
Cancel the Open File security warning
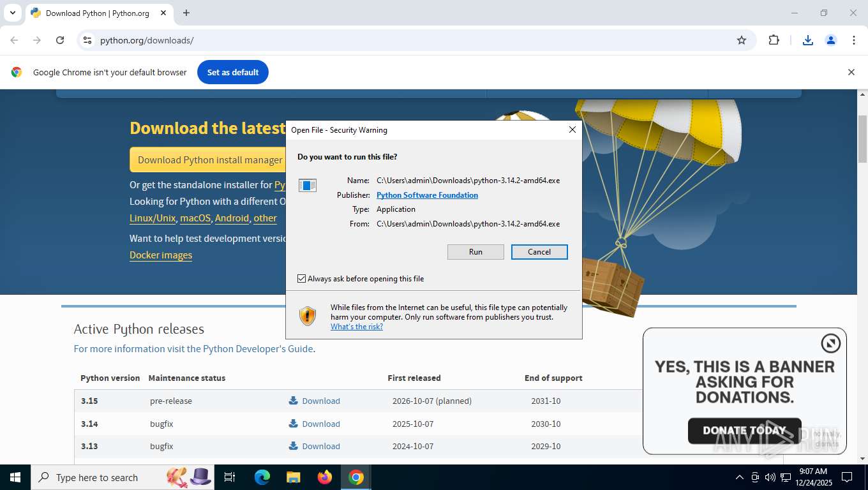click(539, 252)
